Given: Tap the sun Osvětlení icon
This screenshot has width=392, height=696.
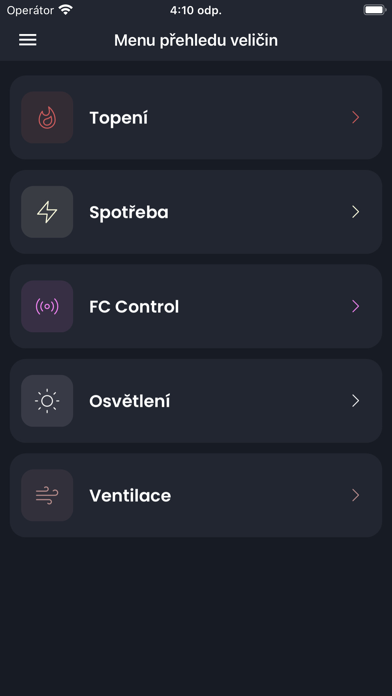Looking at the screenshot, I should (x=47, y=401).
